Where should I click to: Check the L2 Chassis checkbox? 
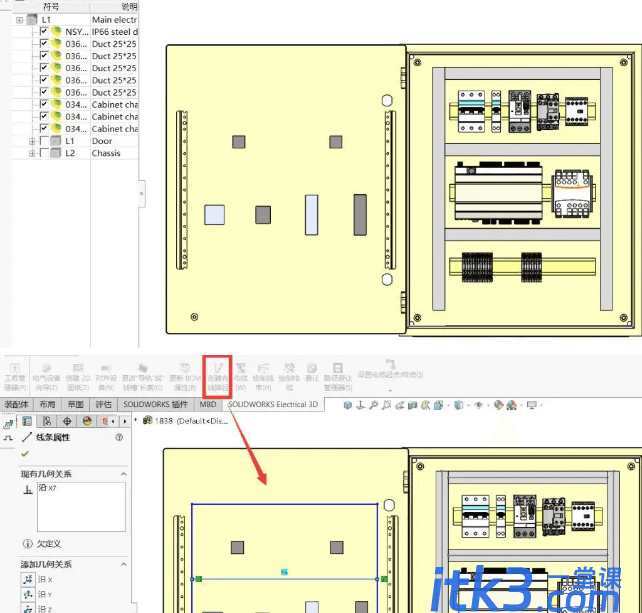pyautogui.click(x=44, y=153)
